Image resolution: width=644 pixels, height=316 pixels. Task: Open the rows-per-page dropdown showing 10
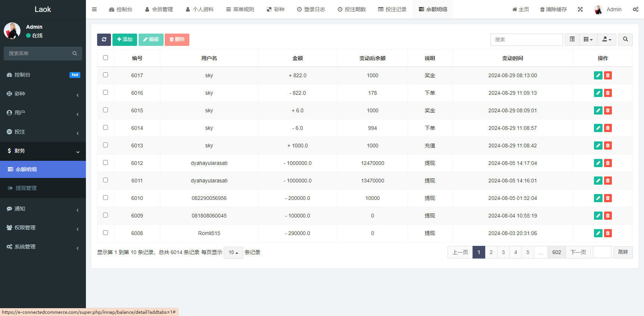click(x=233, y=253)
